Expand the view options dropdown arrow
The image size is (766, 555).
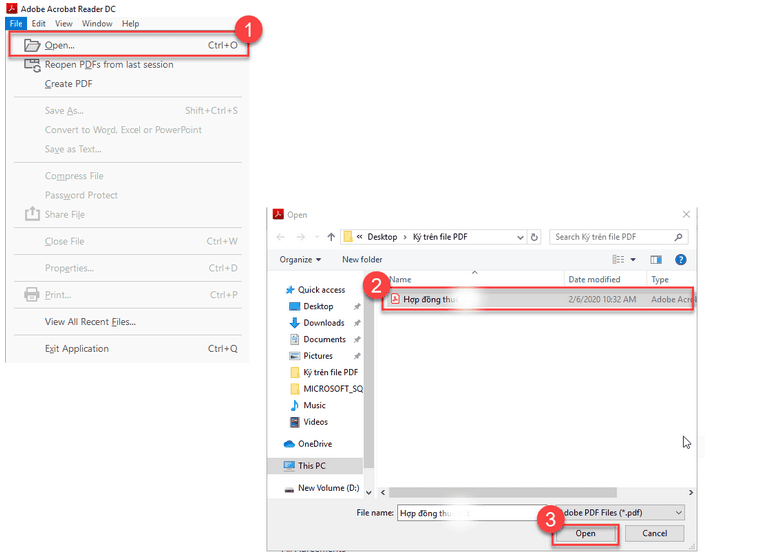[633, 259]
